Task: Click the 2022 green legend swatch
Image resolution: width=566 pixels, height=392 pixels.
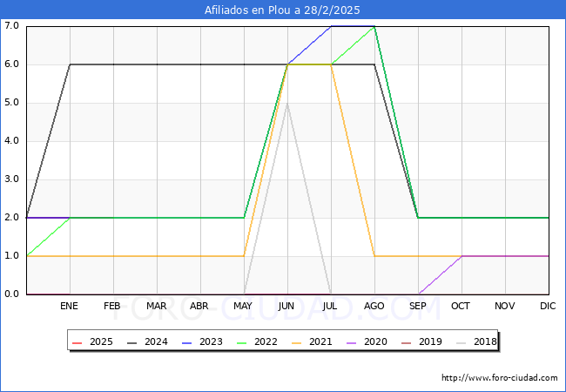Action: pyautogui.click(x=242, y=342)
